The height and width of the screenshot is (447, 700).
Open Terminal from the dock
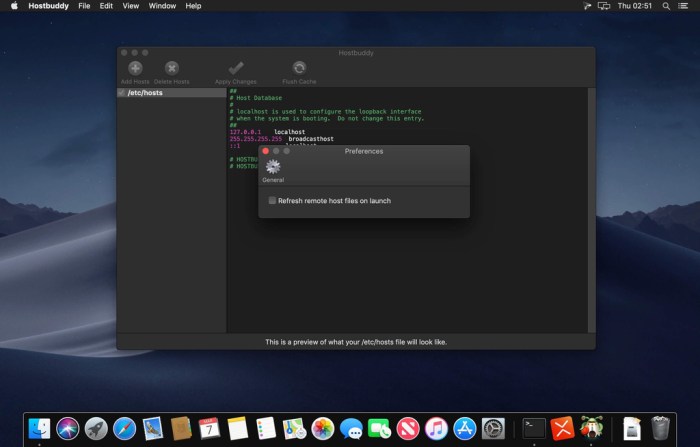[x=534, y=429]
